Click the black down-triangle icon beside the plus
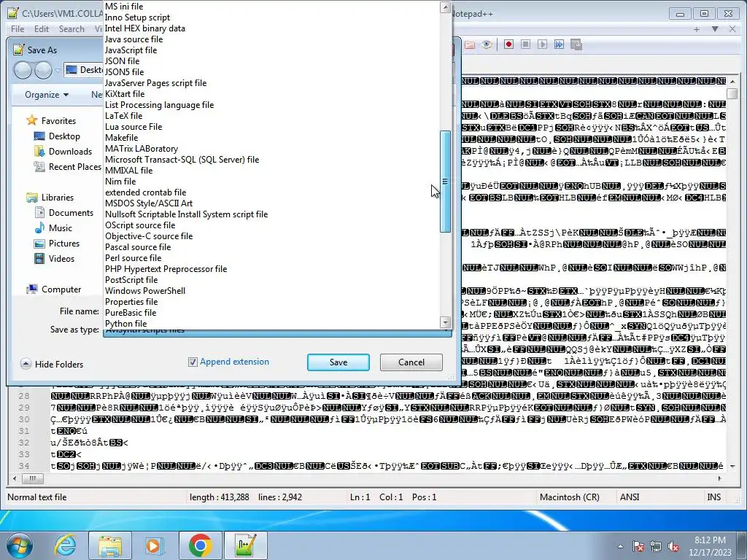Viewport: 747px width, 560px height. (715, 29)
